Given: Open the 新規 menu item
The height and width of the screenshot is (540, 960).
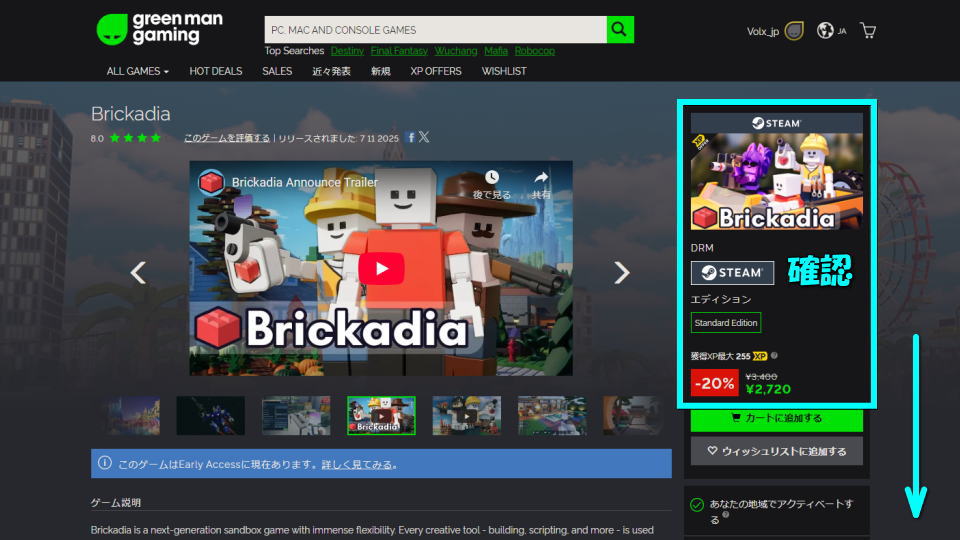Looking at the screenshot, I should tap(380, 71).
